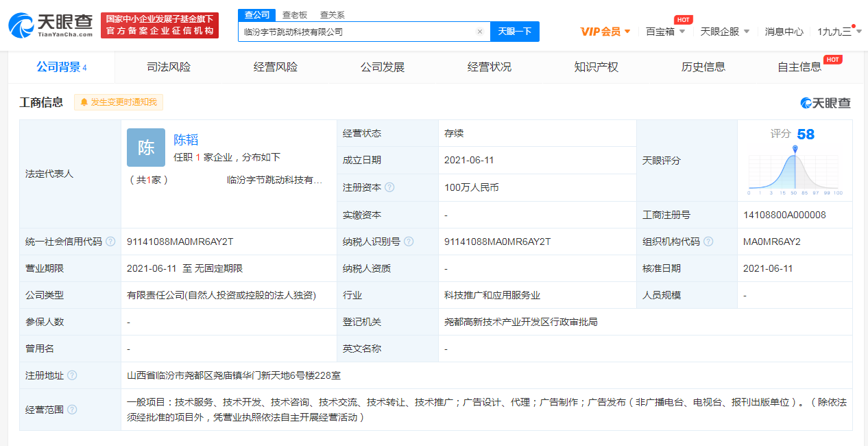Open the 1九九三 account menu
This screenshot has width=868, height=446.
839,32
